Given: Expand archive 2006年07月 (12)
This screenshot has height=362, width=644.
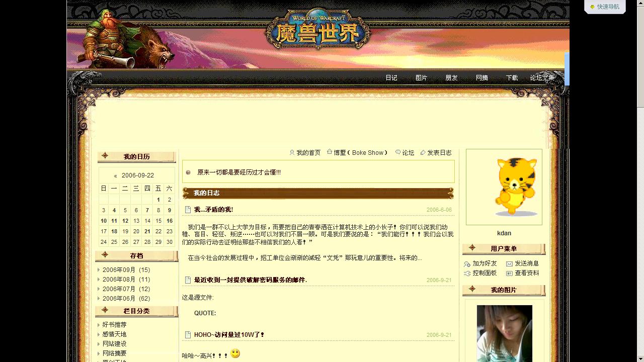Looking at the screenshot, I should click(x=126, y=289).
